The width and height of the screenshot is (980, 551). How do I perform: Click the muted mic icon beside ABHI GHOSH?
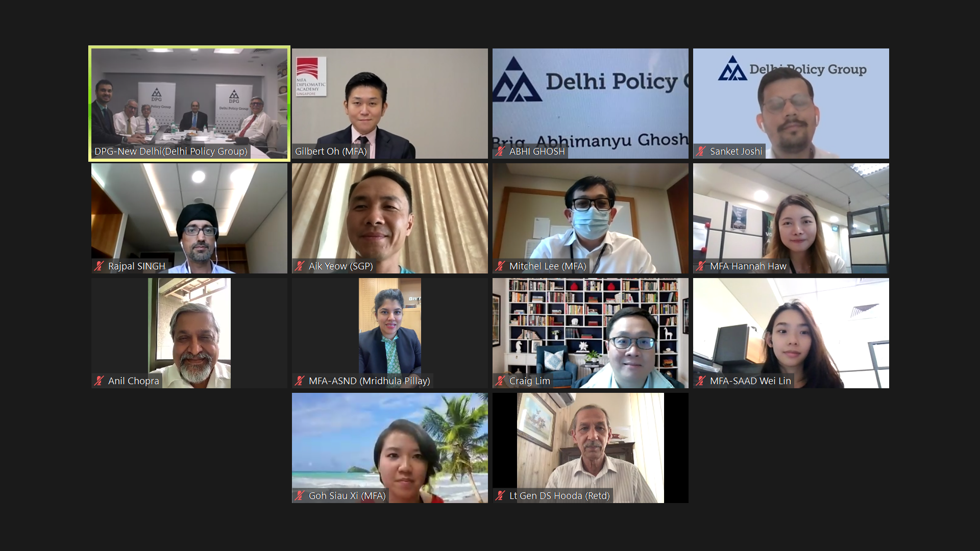coord(500,152)
